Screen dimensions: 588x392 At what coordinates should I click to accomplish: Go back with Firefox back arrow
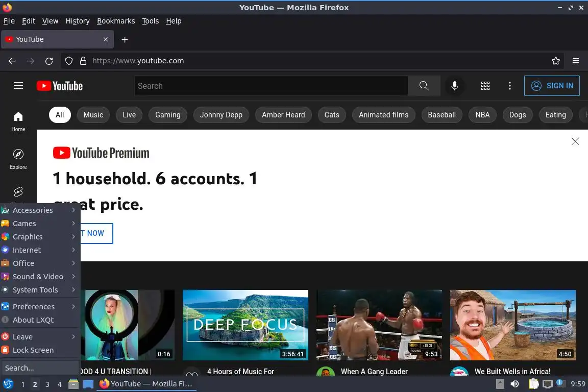tap(12, 61)
